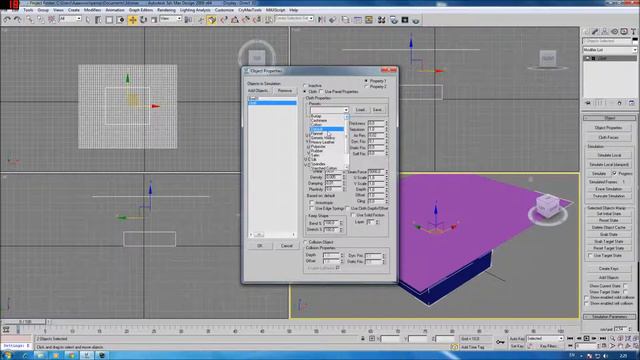Click Configure Modifier Sets icon
Viewport: 640px width, 360px height.
631,103
